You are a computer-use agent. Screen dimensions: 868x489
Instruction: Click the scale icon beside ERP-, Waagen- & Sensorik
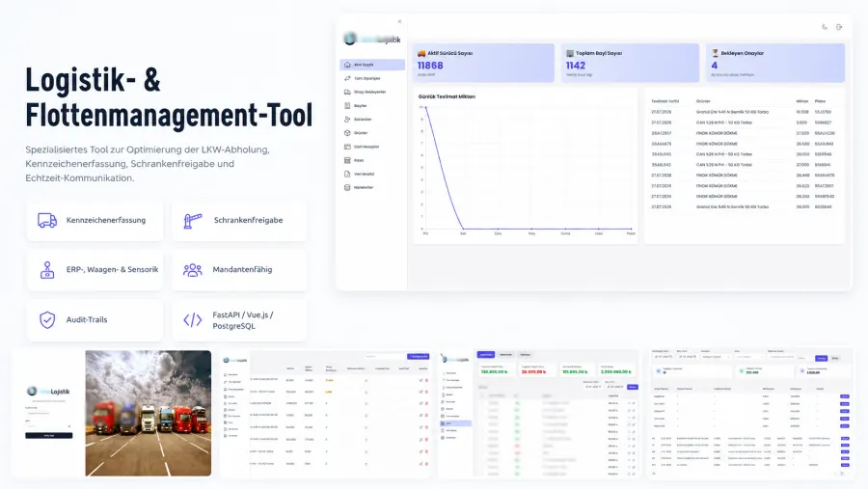coord(47,270)
